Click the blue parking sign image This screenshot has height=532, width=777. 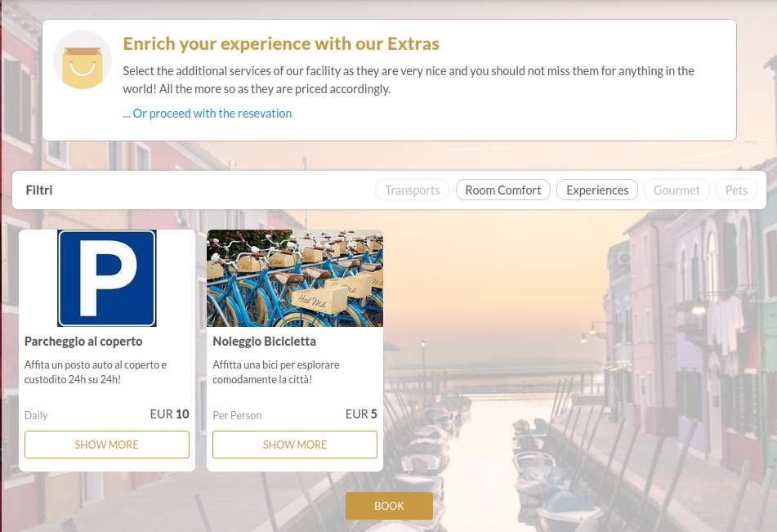tap(107, 278)
